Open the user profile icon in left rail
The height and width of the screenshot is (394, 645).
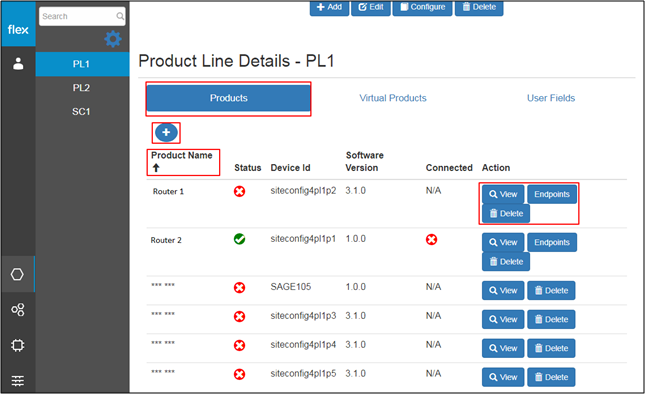(18, 64)
